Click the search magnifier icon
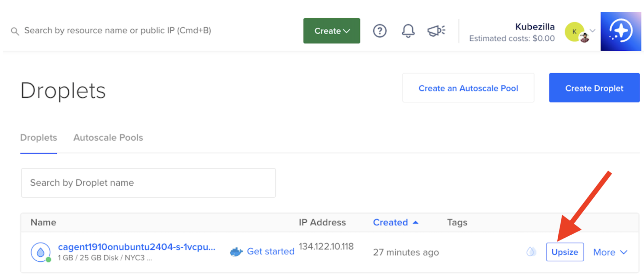This screenshot has height=275, width=644. tap(15, 31)
